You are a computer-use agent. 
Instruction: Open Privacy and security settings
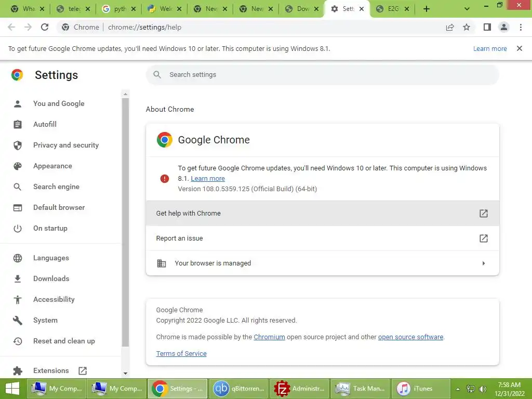[x=66, y=145]
